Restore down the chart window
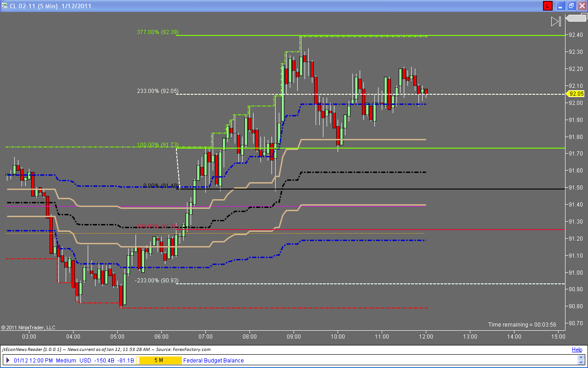Screen dimensions: 588x368 (571, 6)
